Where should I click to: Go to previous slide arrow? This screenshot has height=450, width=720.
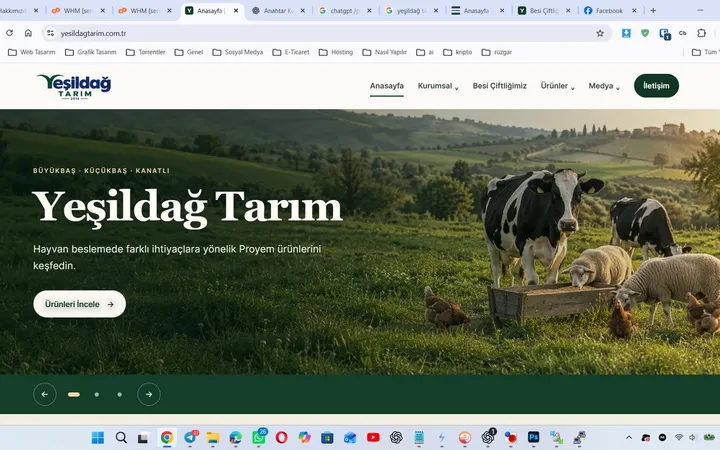(45, 394)
